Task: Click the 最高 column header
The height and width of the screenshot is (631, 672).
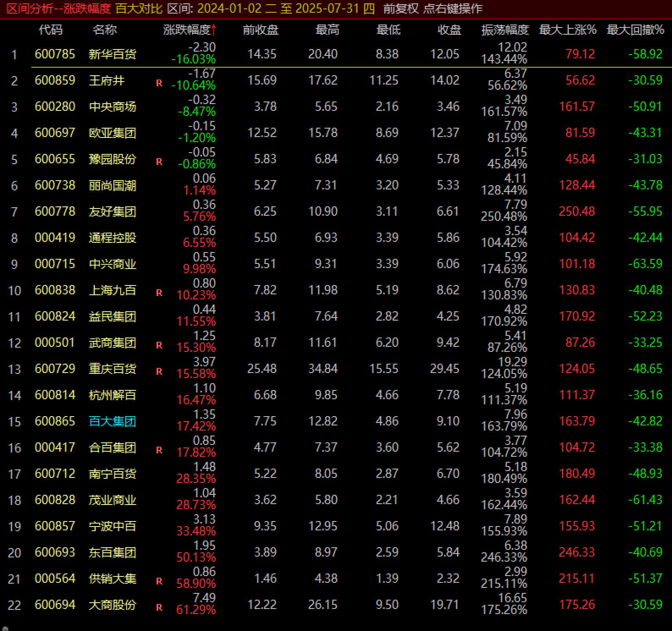Action: [327, 30]
